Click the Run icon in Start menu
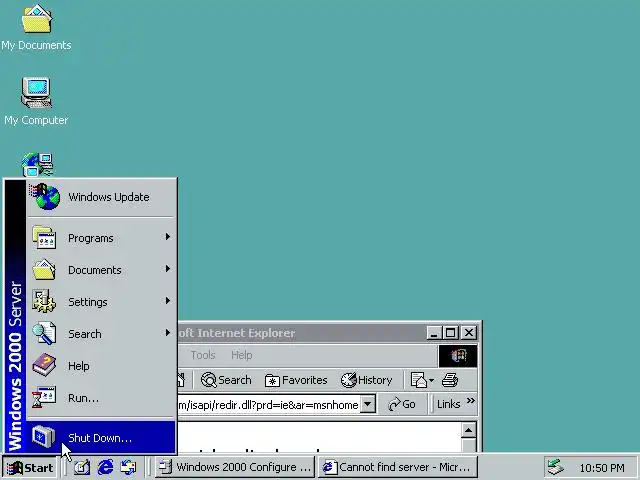 pyautogui.click(x=44, y=398)
